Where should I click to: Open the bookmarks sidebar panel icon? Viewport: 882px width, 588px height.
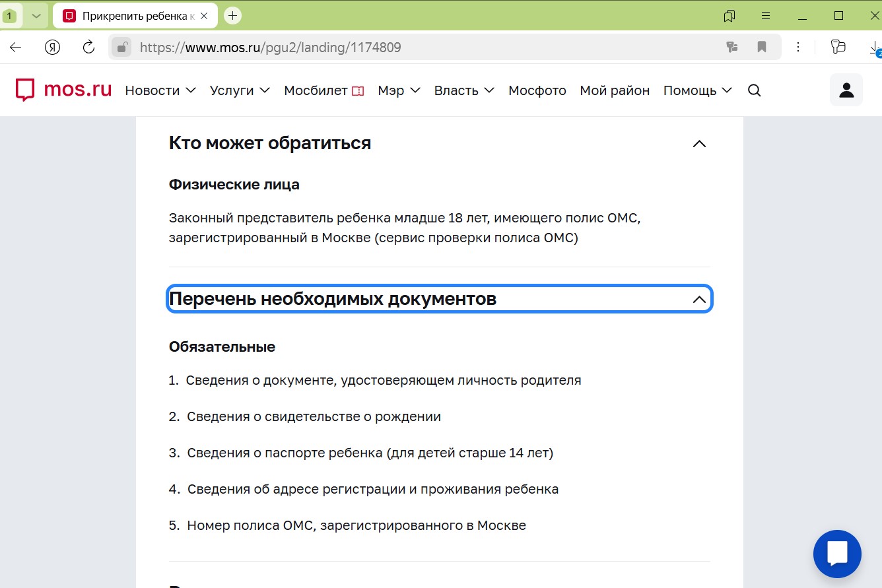pyautogui.click(x=729, y=15)
